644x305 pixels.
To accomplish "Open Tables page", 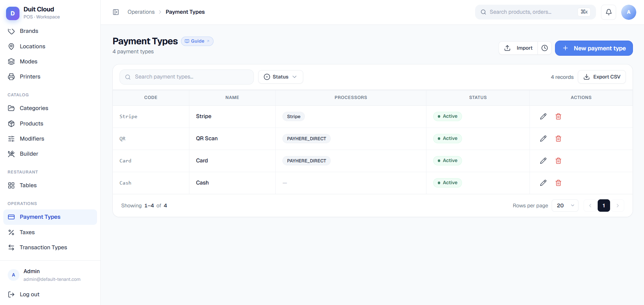I will tap(50, 185).
